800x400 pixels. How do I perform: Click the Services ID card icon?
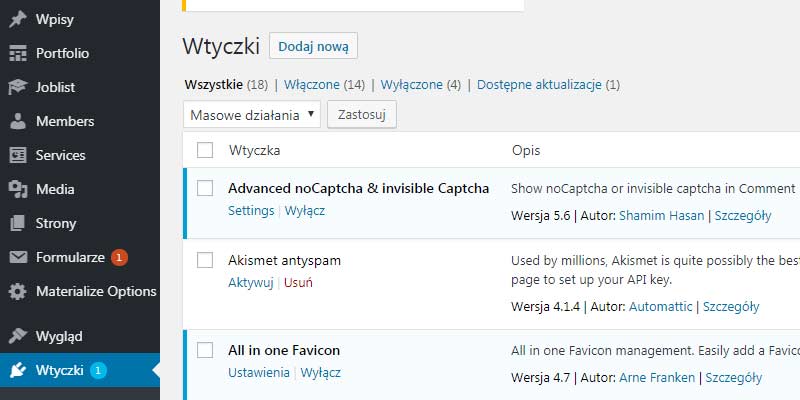pos(18,155)
